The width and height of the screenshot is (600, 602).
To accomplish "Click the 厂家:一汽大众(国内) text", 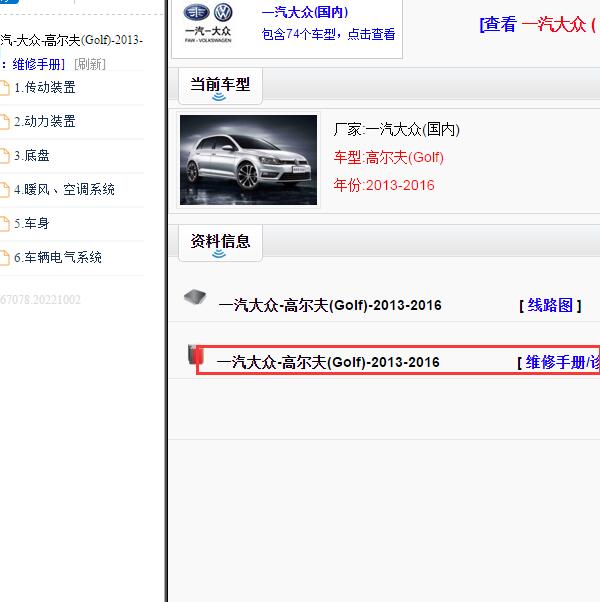I will [397, 129].
